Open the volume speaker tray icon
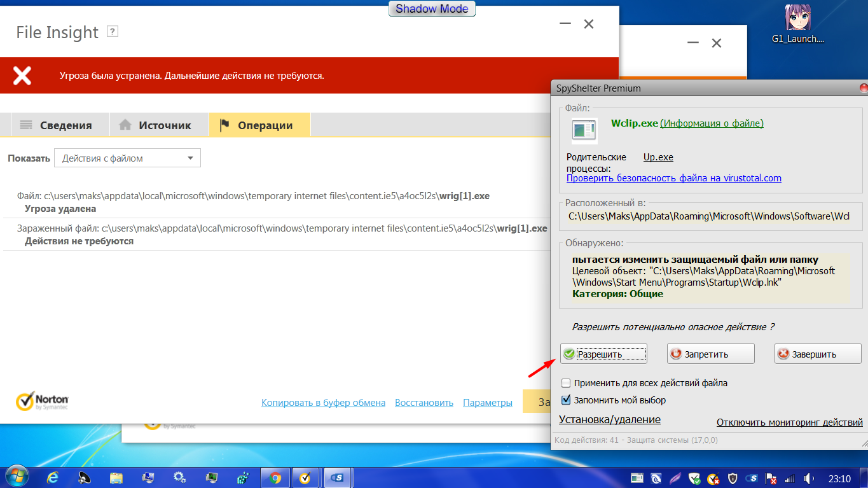 tap(809, 478)
